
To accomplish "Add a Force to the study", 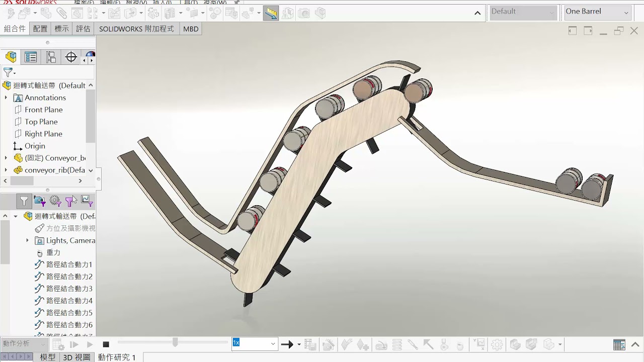I will pos(428,344).
